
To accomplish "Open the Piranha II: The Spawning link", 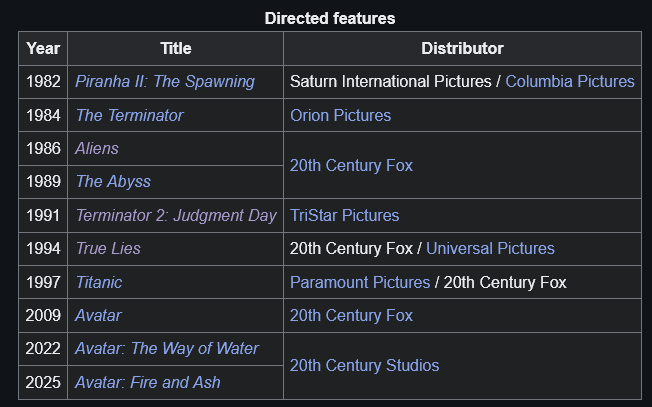I will 165,81.
